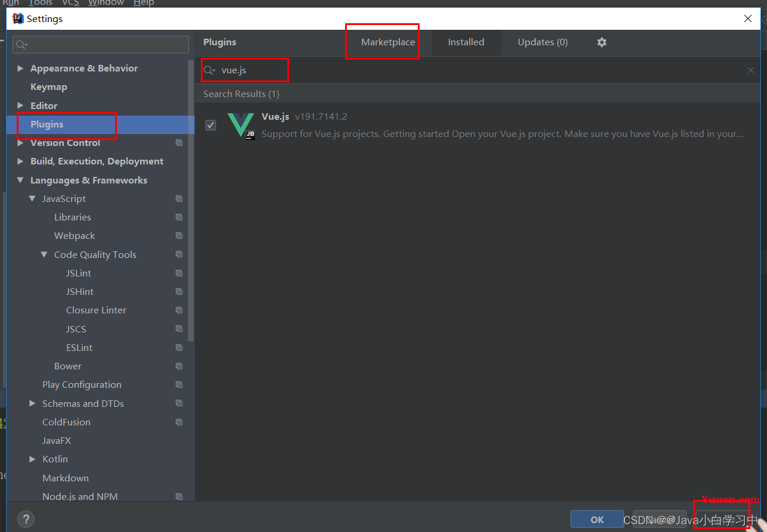Select Keymap in settings tree
767x532 pixels.
coord(49,87)
